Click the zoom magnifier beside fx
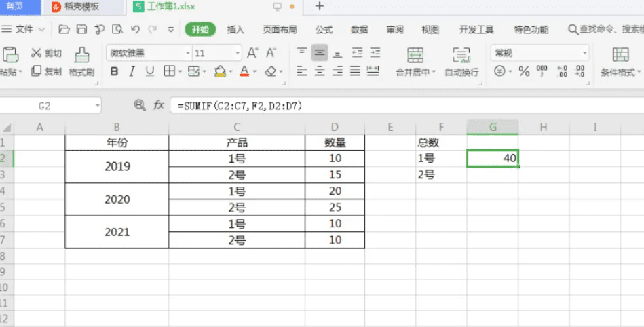644x327 pixels. pos(140,106)
